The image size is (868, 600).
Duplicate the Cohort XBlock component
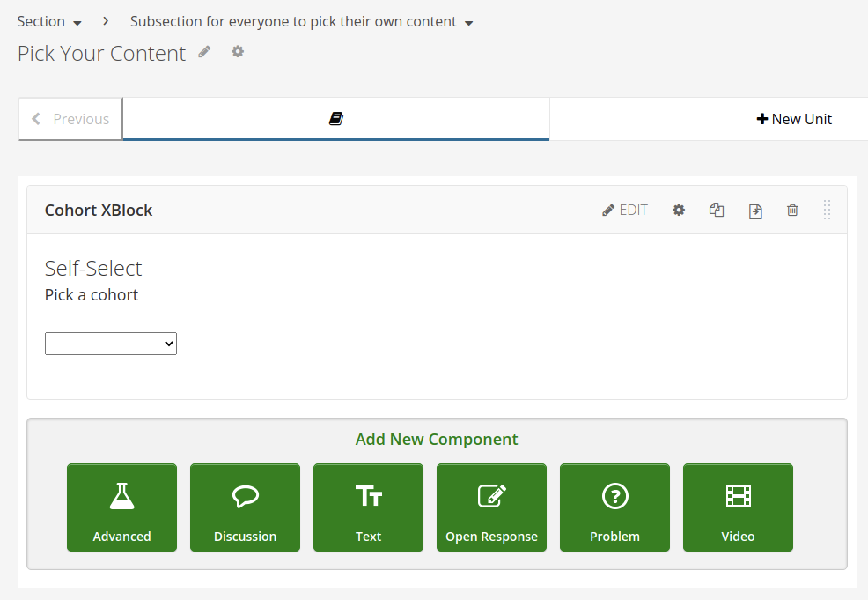717,210
